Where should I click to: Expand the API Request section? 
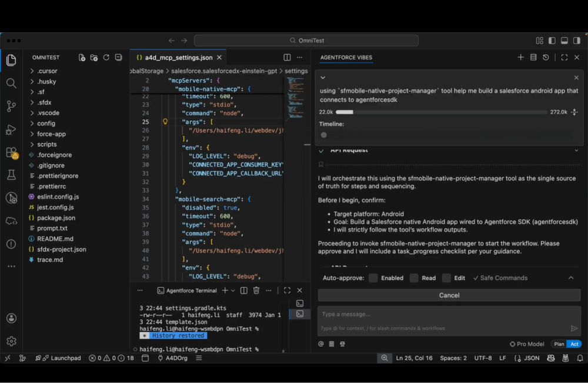[x=575, y=150]
